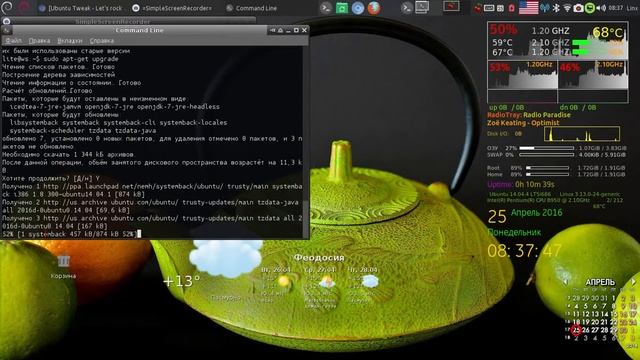This screenshot has height=360, width=640.
Task: Open the Bluetooth tray icon
Action: click(x=556, y=8)
